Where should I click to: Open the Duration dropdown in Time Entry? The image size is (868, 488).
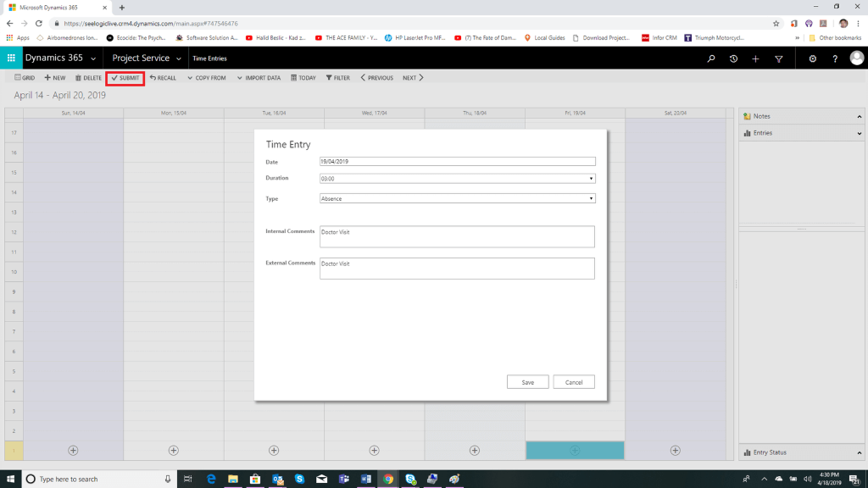(457, 179)
